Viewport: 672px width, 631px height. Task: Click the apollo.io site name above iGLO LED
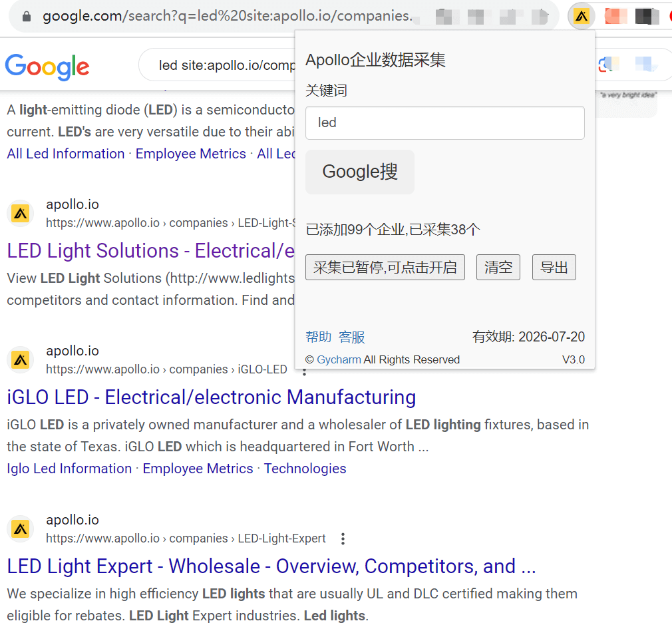point(73,351)
